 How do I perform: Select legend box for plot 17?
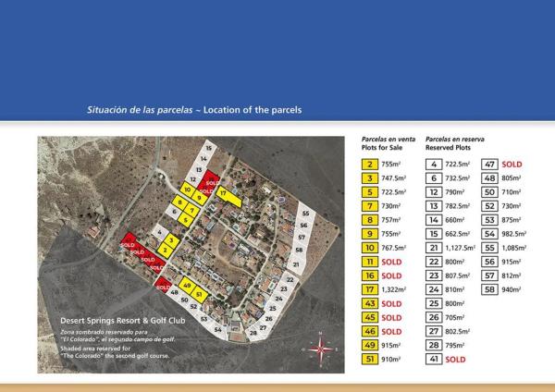tap(369, 289)
